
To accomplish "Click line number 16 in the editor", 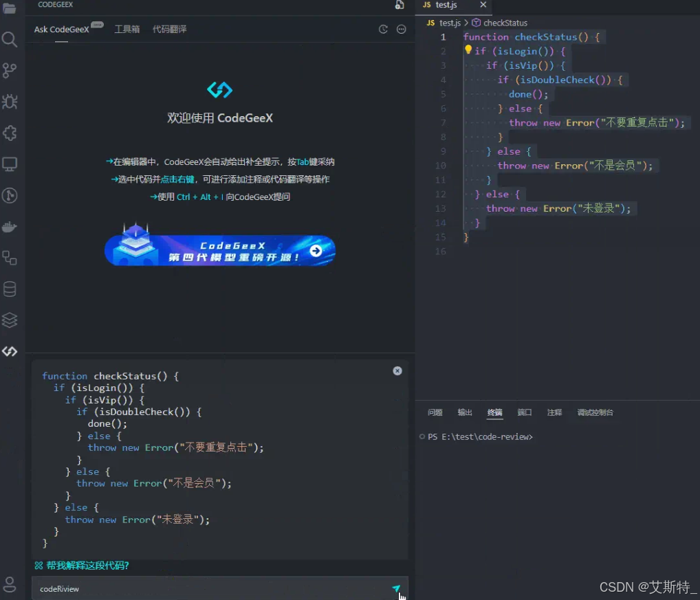I will click(x=440, y=251).
